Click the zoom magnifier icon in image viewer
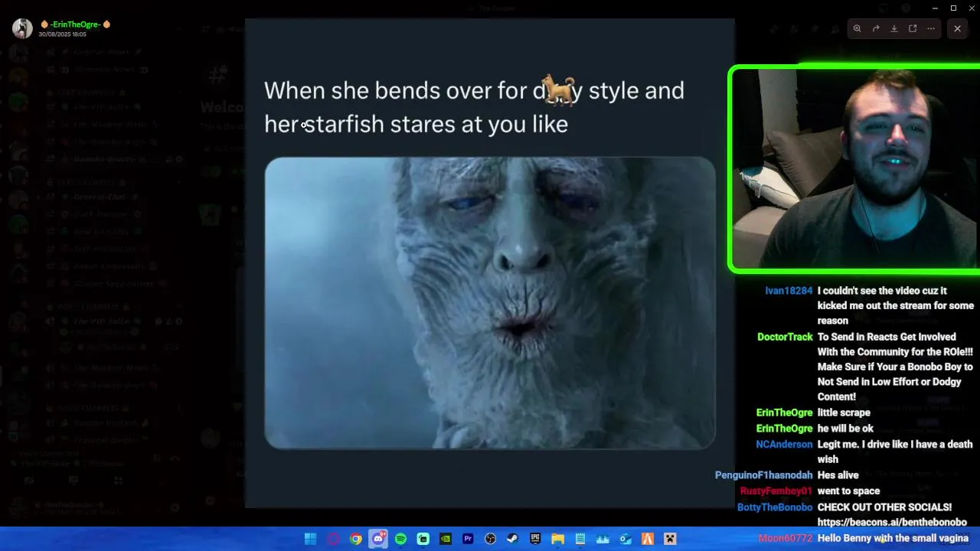This screenshot has width=980, height=551. point(857,28)
